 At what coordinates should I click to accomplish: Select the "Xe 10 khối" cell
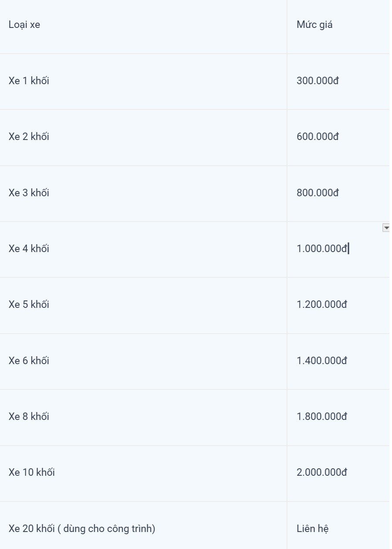point(32,473)
